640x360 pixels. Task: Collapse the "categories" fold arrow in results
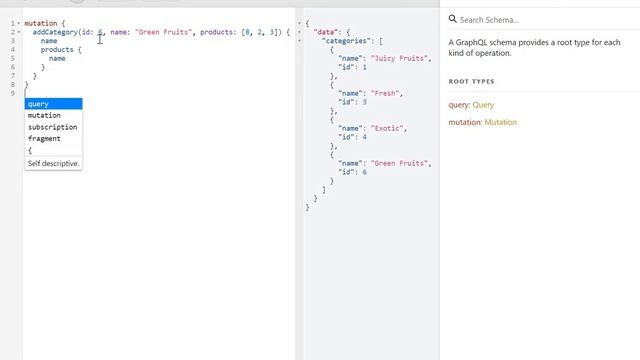click(x=300, y=41)
